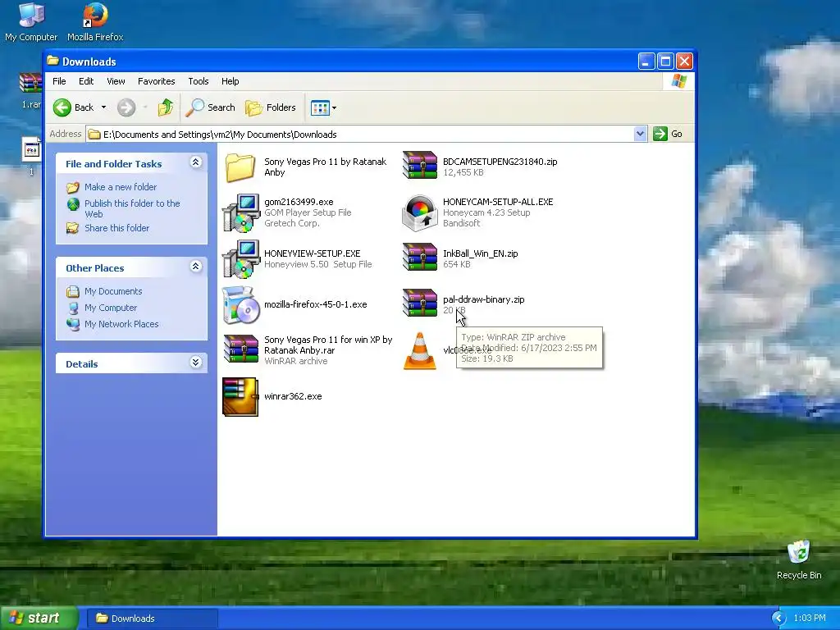Toggle the Folders pane
Image resolution: width=840 pixels, height=630 pixels.
coord(271,107)
